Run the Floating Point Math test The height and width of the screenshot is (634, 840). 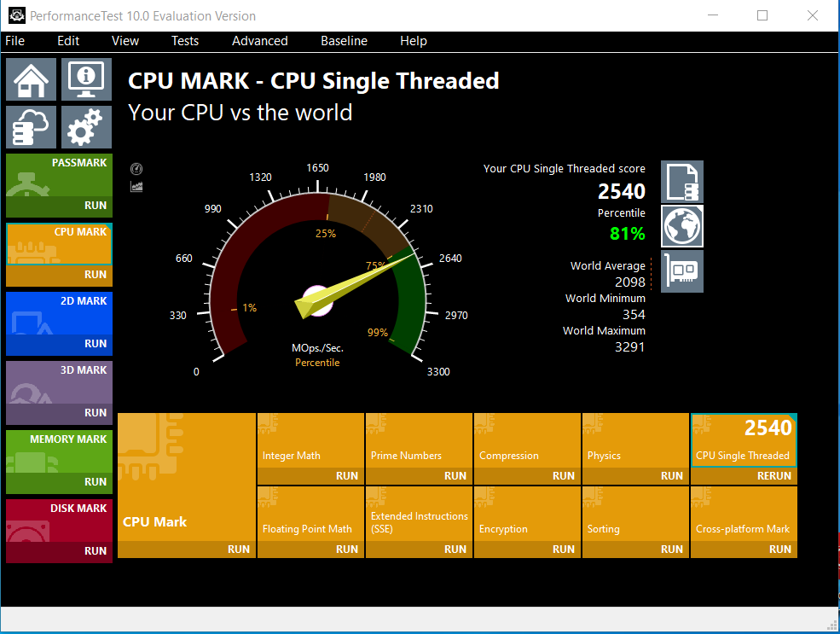point(310,550)
